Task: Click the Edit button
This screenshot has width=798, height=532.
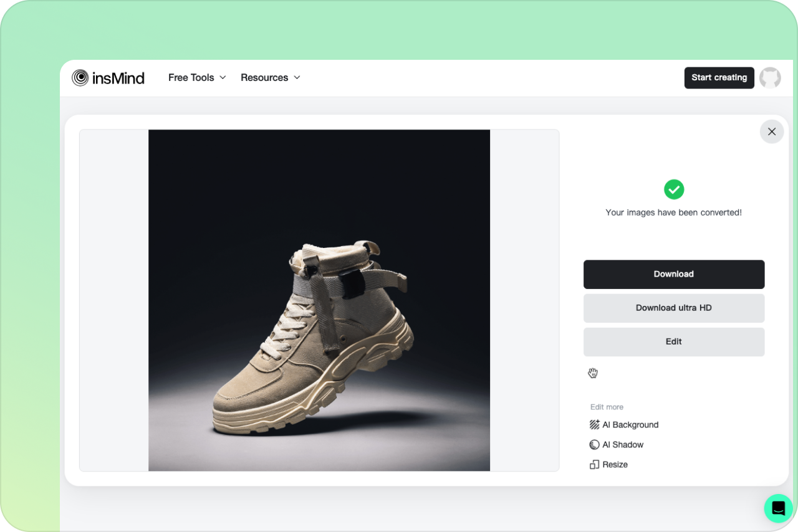Action: (x=674, y=341)
